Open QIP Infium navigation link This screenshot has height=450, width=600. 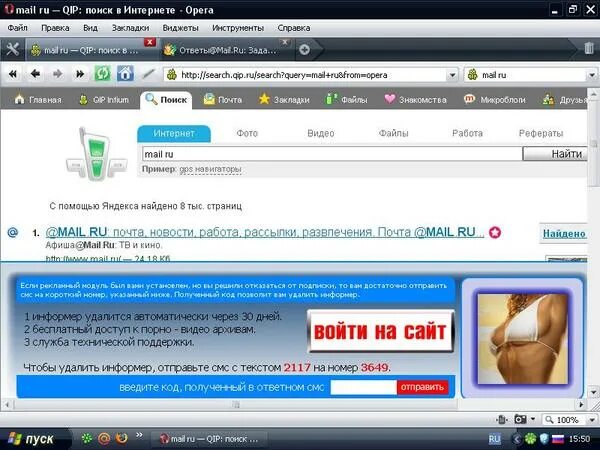[x=104, y=100]
